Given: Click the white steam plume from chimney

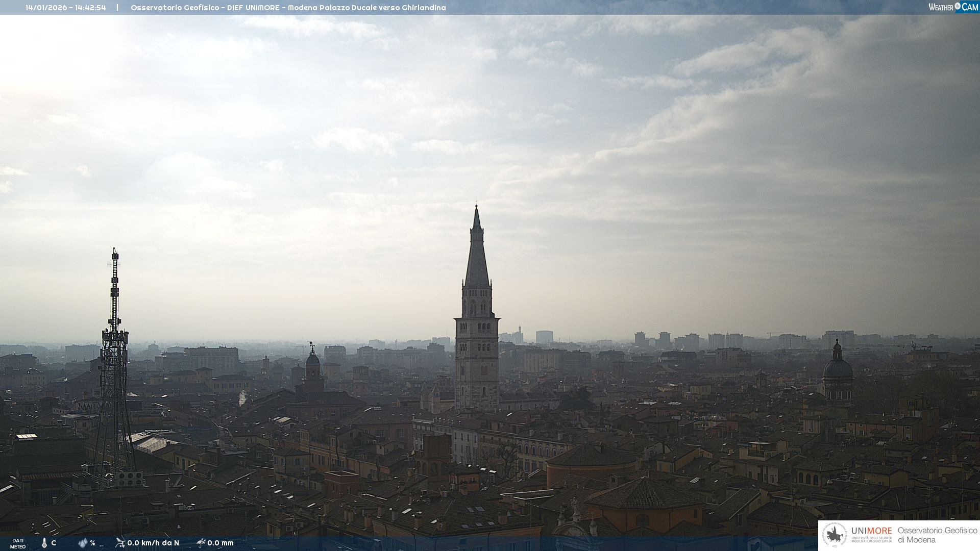Looking at the screenshot, I should [242, 397].
